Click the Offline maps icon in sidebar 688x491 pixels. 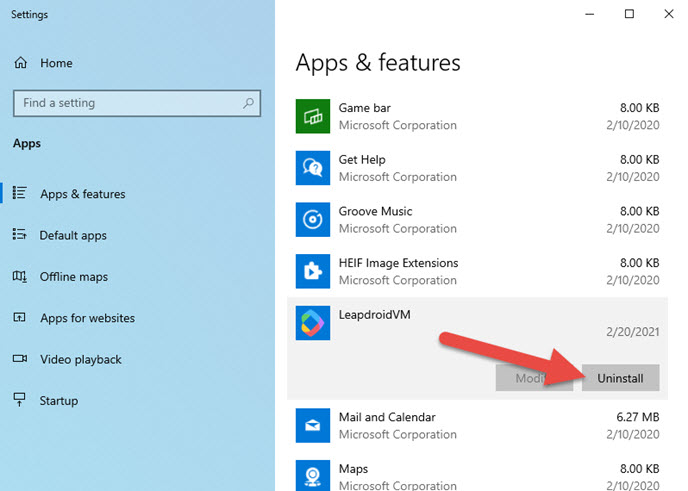(x=20, y=276)
